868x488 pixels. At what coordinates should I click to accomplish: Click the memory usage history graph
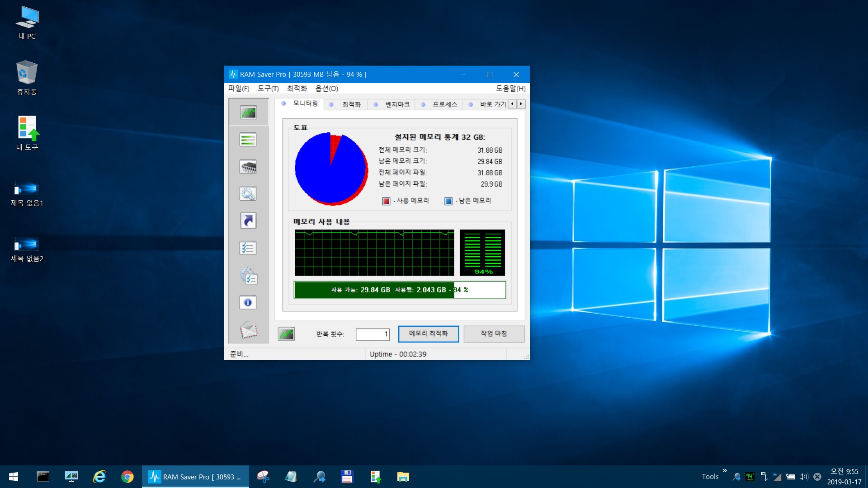point(374,253)
